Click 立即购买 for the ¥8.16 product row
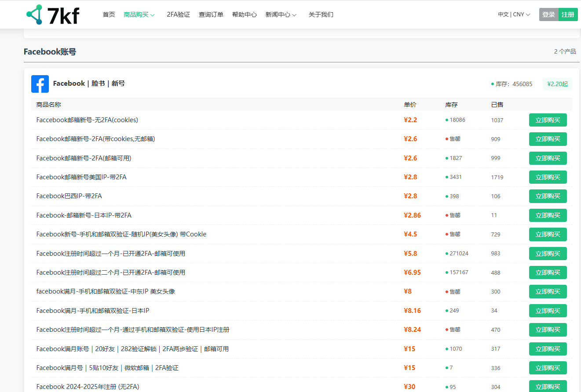 548,311
